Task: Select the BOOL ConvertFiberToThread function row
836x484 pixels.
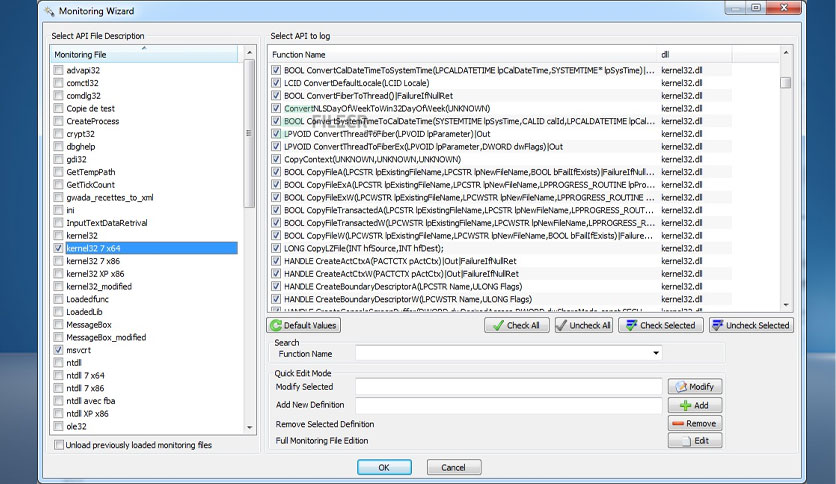Action: (500, 95)
